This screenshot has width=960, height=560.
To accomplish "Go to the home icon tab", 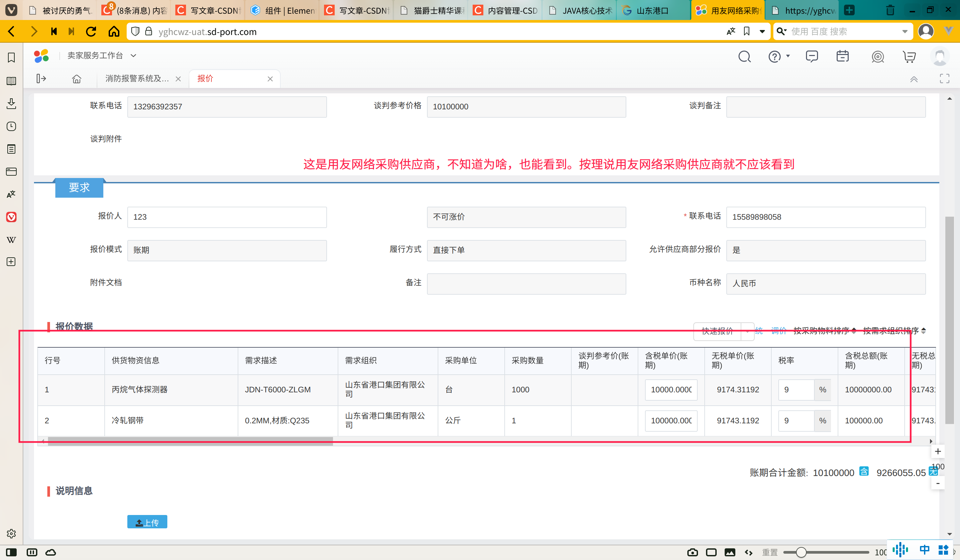I will [x=77, y=79].
